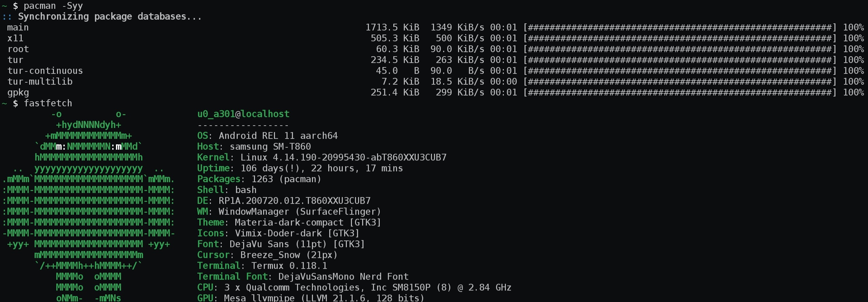Click the "Packages" label showing 1263 pacman

pos(219,179)
